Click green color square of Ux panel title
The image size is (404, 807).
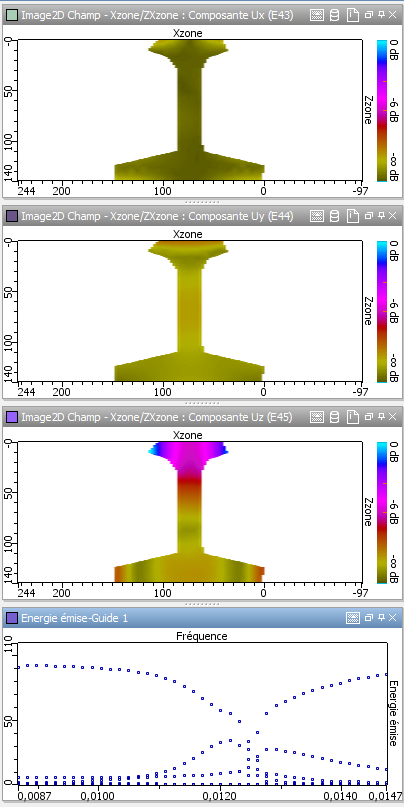(x=12, y=15)
